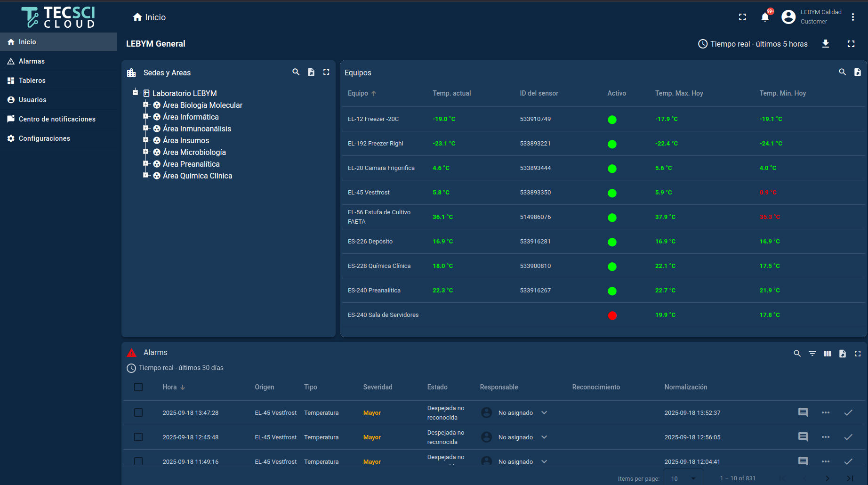Expand the Alarms panel to fullscreen

point(858,353)
